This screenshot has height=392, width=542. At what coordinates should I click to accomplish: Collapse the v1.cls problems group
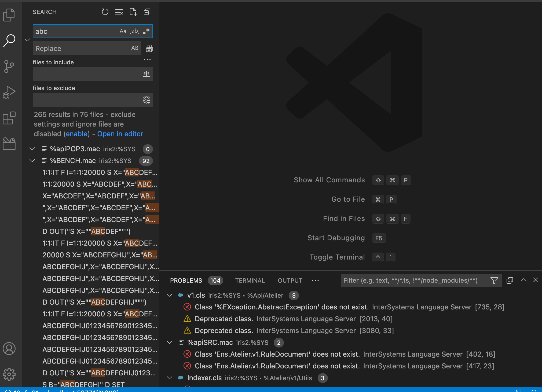170,295
